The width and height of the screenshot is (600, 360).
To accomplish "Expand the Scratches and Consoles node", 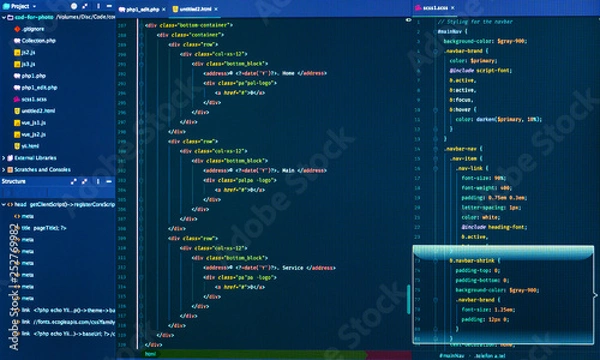I will click(3, 169).
